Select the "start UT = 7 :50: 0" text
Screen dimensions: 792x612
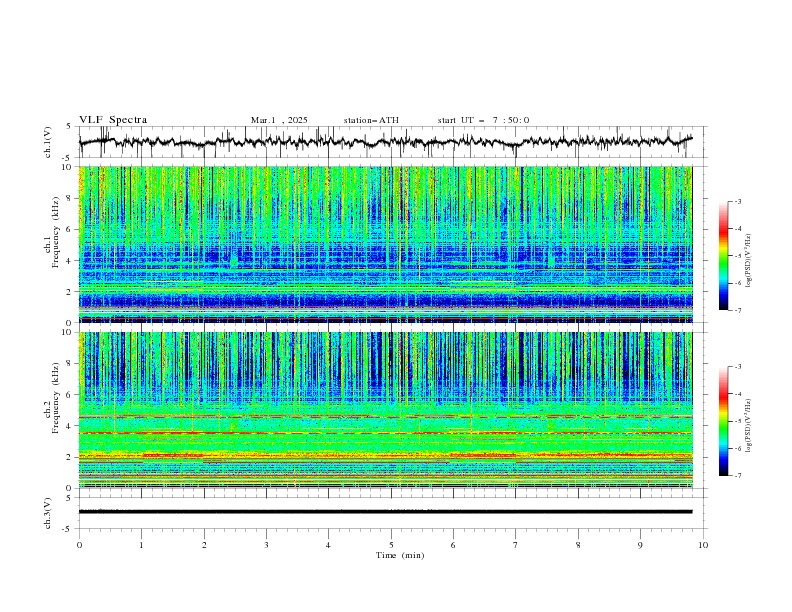pos(483,120)
